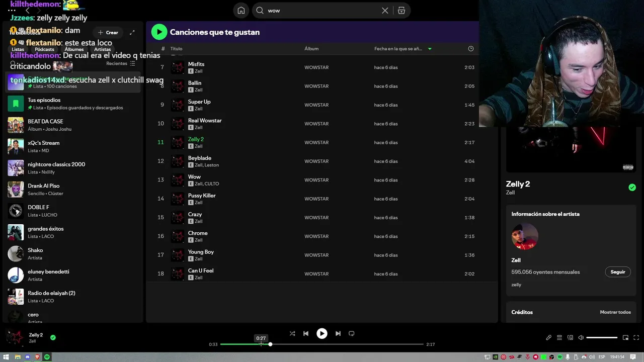Select the song Beyblade

click(x=200, y=158)
